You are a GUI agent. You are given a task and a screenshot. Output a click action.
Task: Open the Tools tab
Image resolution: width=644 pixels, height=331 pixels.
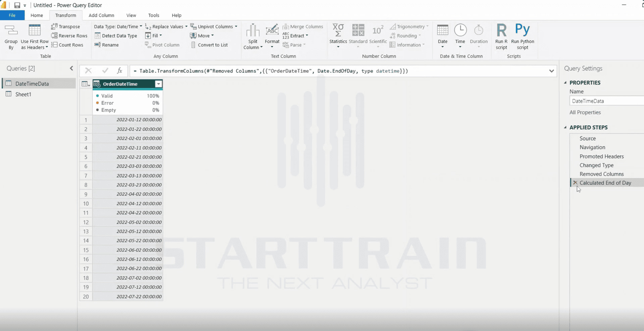154,15
